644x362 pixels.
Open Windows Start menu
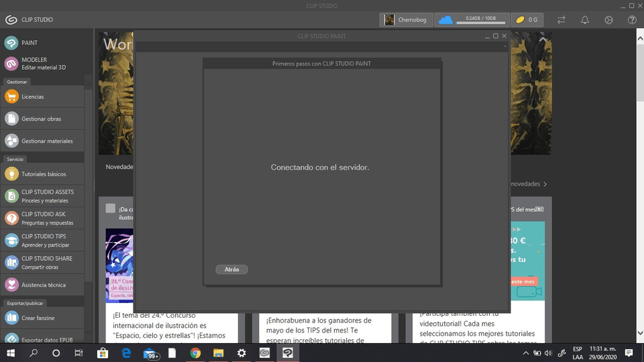click(x=11, y=353)
